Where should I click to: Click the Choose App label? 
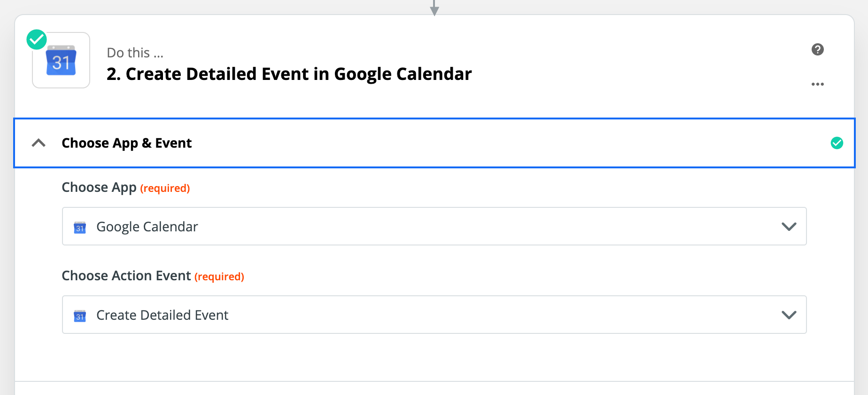click(99, 187)
